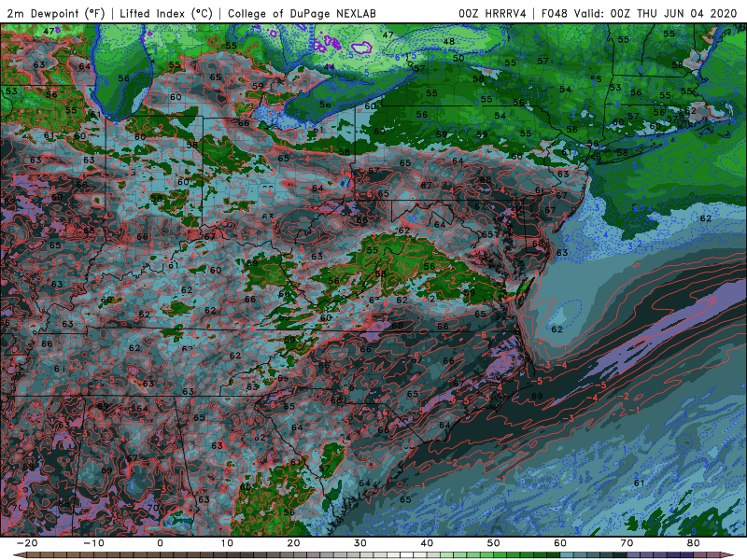Click the -20 label on the color scale
This screenshot has height=560, width=747.
point(27,543)
